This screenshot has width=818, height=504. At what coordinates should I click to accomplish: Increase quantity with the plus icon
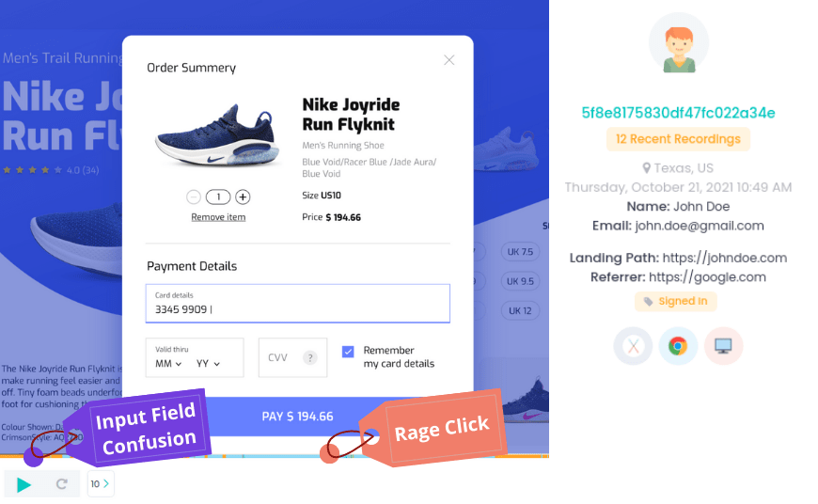click(x=243, y=197)
